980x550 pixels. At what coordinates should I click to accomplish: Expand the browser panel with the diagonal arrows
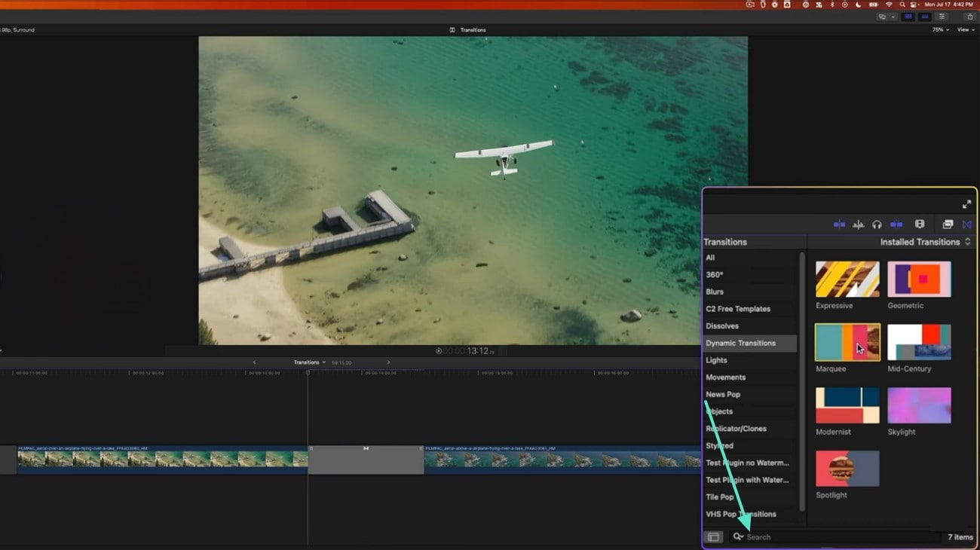(x=967, y=204)
